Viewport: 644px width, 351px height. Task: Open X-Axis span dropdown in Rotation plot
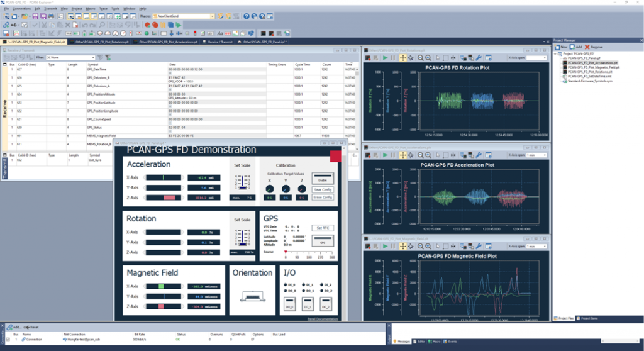(x=537, y=58)
